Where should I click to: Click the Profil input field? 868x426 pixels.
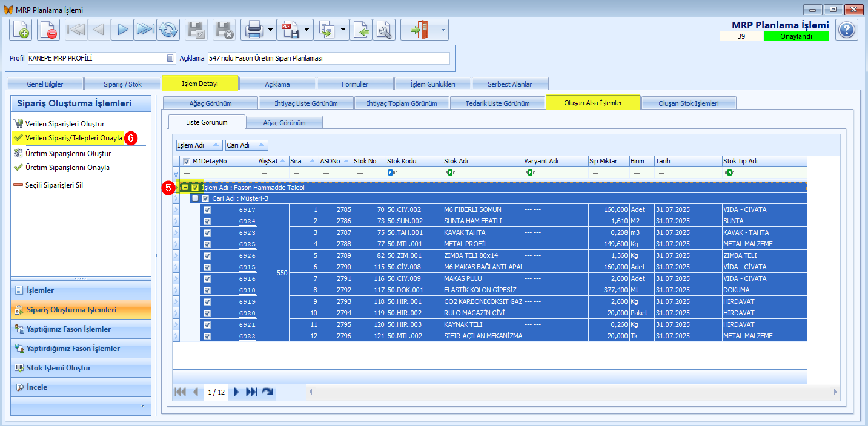(x=101, y=58)
